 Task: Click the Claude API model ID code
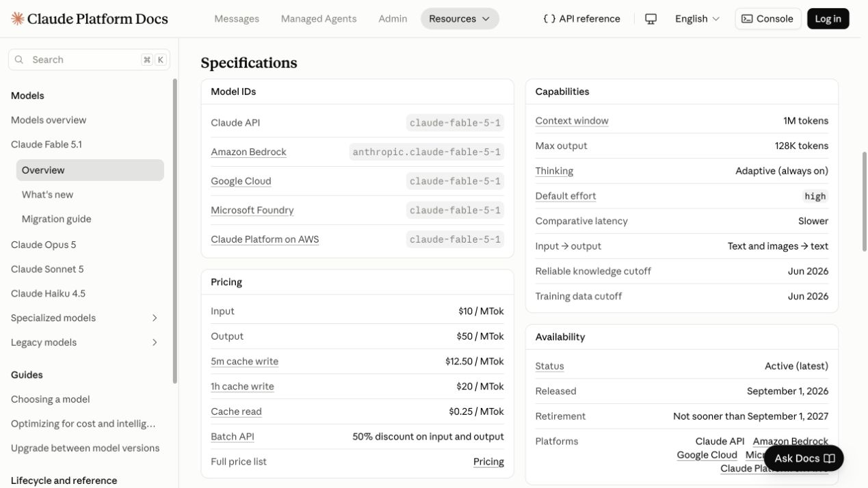(x=455, y=123)
